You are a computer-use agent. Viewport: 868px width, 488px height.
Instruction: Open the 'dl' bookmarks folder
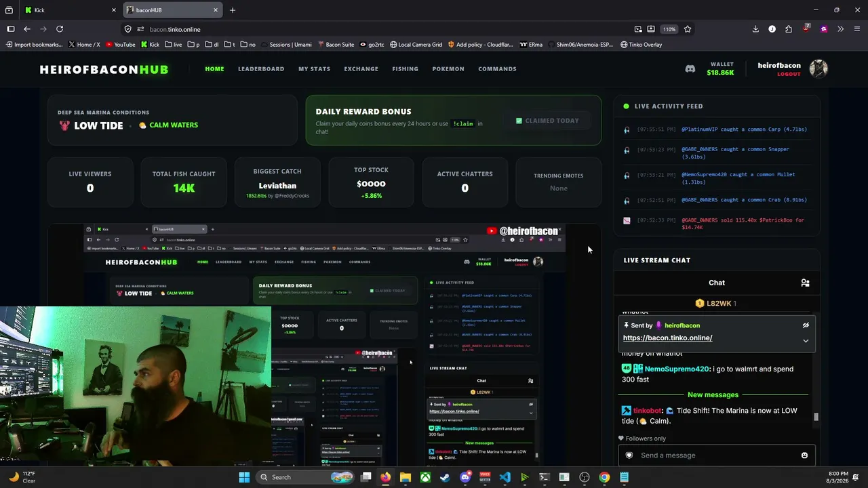211,45
